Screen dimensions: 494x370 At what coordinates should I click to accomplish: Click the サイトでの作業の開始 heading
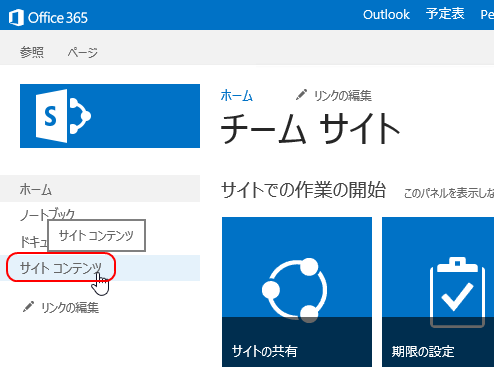303,190
